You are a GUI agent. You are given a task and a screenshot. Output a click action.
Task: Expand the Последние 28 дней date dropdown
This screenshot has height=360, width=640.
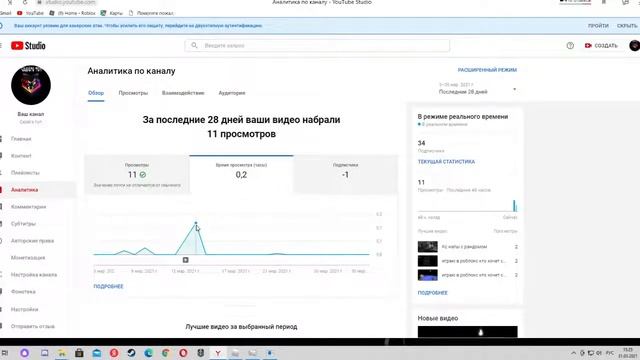coord(478,89)
